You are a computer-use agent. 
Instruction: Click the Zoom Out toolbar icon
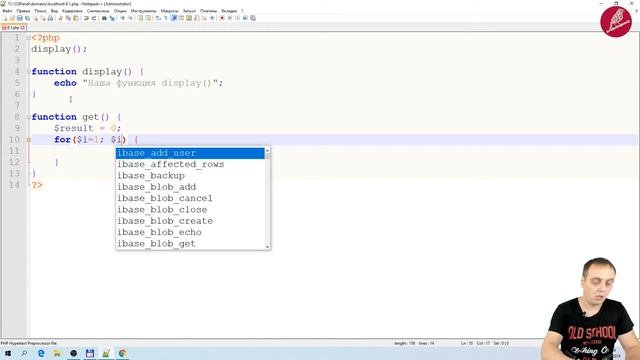131,18
